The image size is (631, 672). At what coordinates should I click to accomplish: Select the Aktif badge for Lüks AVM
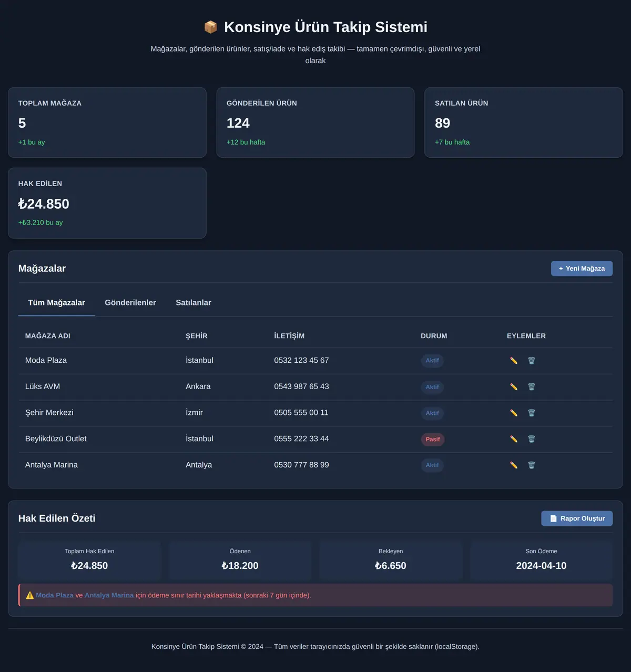click(x=432, y=387)
